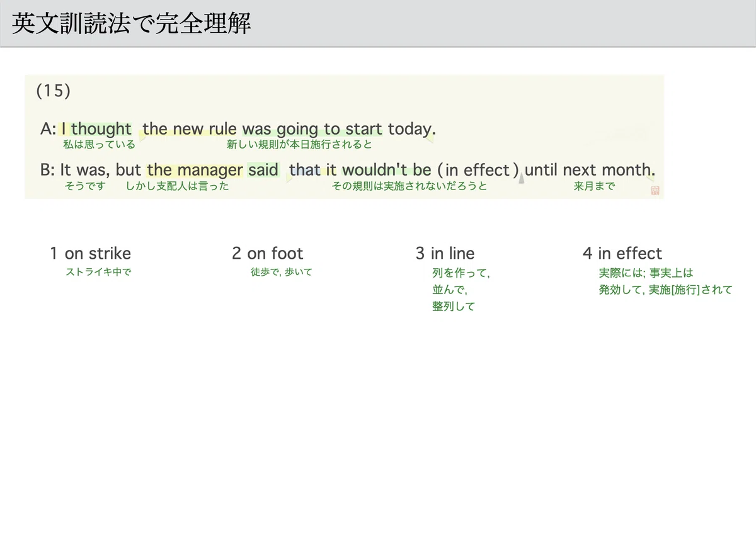Select answer option 1 'on strike'
756x554 pixels.
(91, 254)
